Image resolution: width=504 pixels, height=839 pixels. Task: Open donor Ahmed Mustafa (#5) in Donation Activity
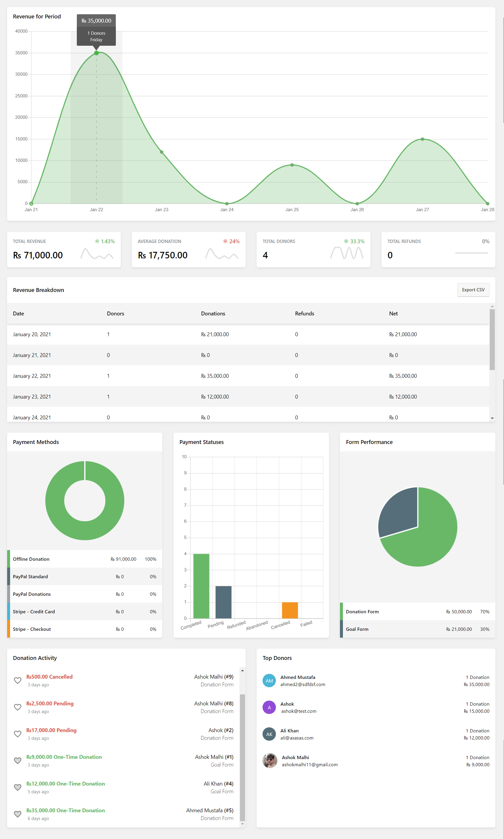point(209,810)
